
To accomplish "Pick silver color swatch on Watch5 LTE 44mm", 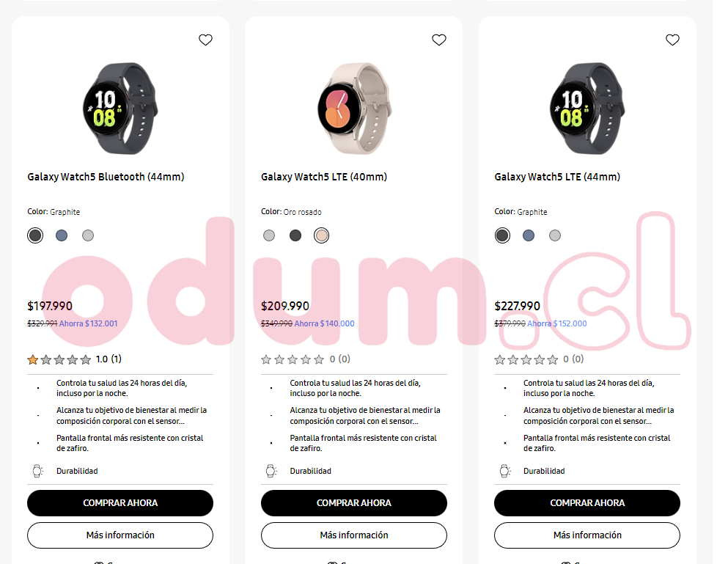I will [555, 235].
